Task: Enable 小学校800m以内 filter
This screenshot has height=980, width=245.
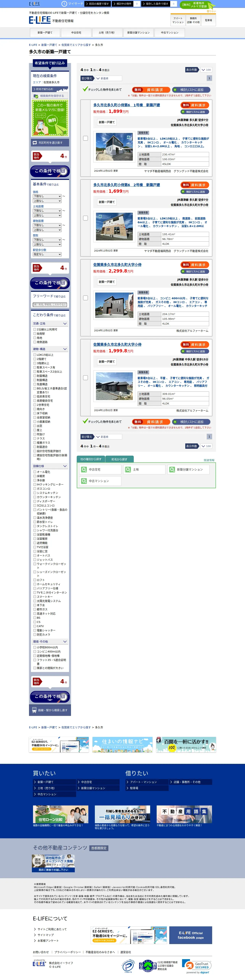Action: tap(35, 647)
